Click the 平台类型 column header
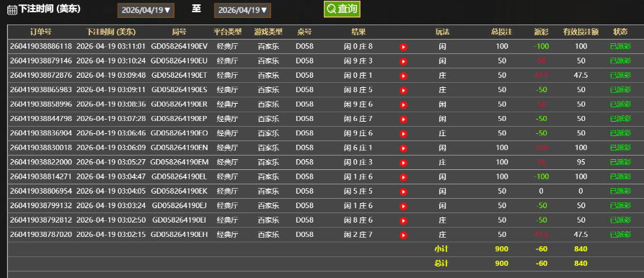644x278 pixels. point(228,32)
